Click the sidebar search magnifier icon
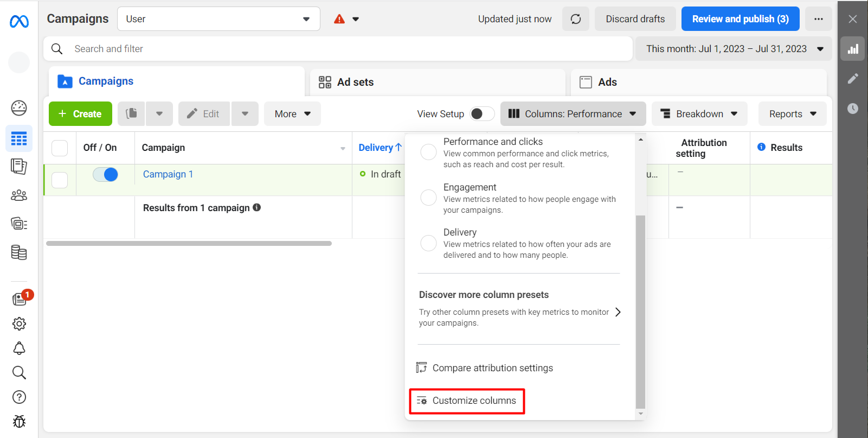Viewport: 868px width, 438px height. tap(19, 372)
